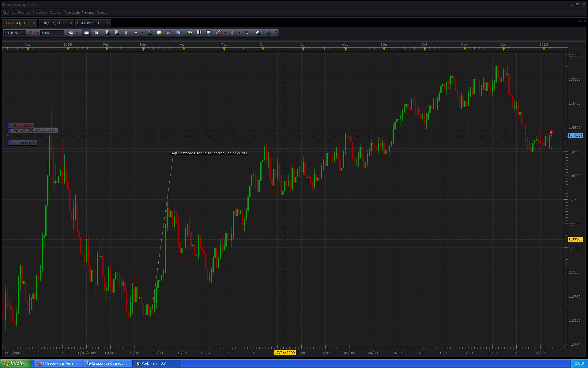Switch to the EUR/JPY, D1 tab
Image resolution: width=588 pixels, height=368 pixels.
tap(51, 23)
